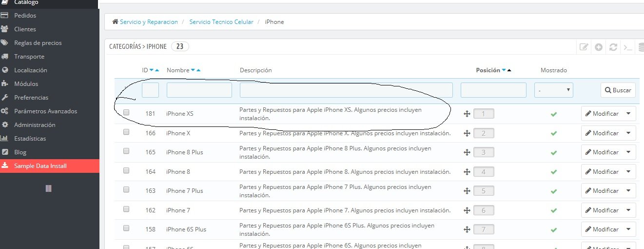The image size is (644, 249).
Task: Click the Nombre filter field
Action: tap(199, 90)
